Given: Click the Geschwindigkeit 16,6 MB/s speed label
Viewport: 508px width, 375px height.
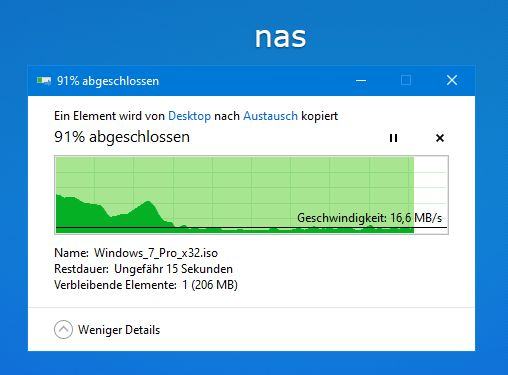Looking at the screenshot, I should (369, 218).
